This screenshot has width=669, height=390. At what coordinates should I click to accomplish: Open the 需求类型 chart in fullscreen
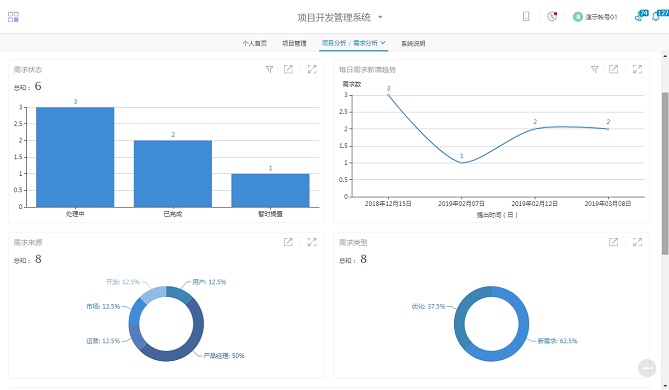tap(637, 242)
